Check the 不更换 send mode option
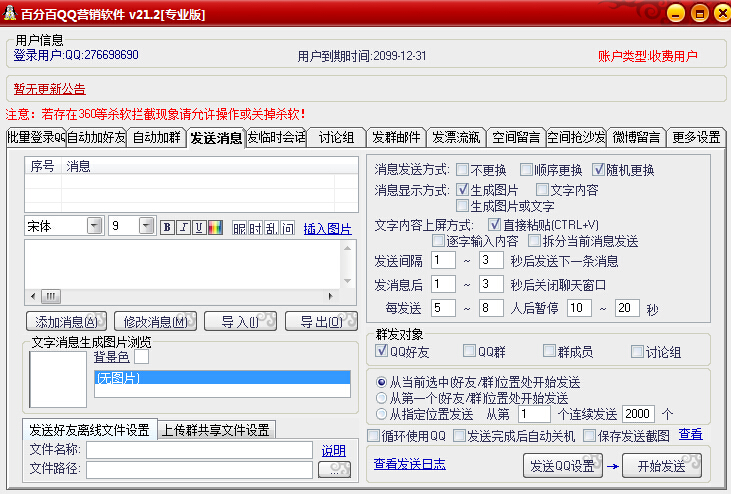 462,169
